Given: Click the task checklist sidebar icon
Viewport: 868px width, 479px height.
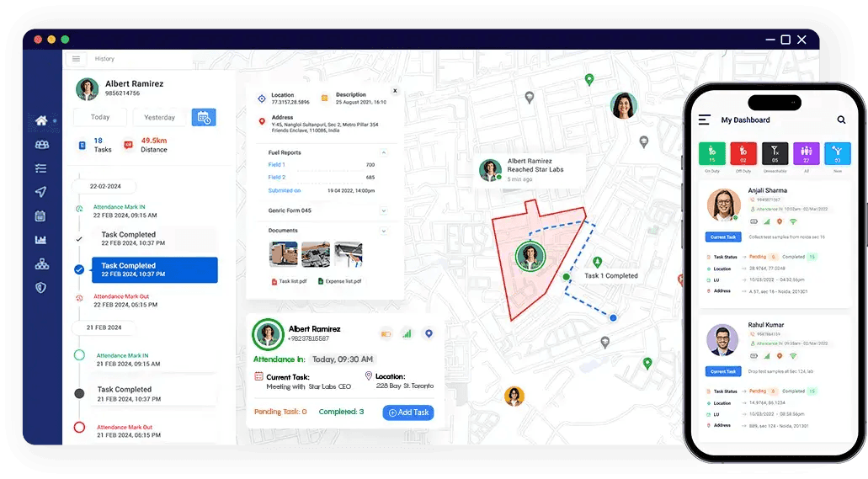Looking at the screenshot, I should point(41,168).
